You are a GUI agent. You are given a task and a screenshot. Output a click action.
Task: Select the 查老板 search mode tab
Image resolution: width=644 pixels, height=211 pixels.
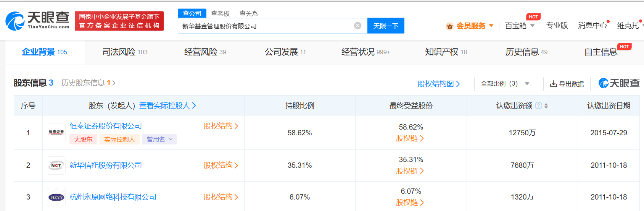pos(221,13)
